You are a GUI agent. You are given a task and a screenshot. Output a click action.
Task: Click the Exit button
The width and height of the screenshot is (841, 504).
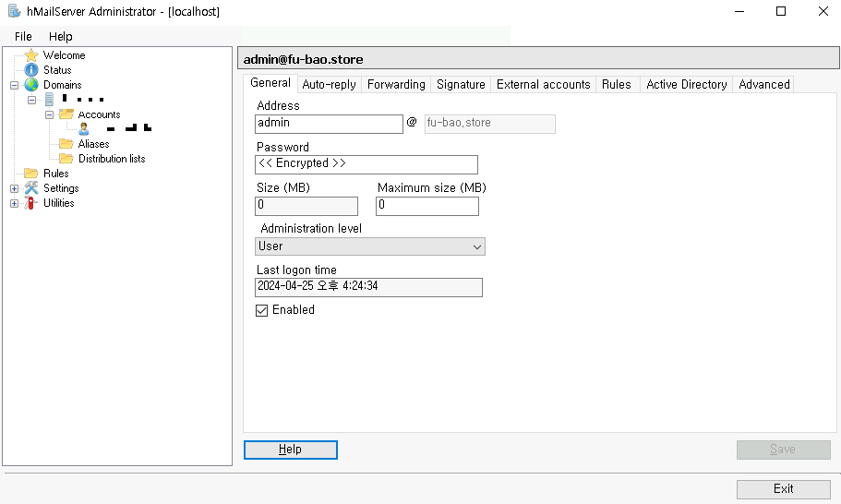click(x=783, y=489)
